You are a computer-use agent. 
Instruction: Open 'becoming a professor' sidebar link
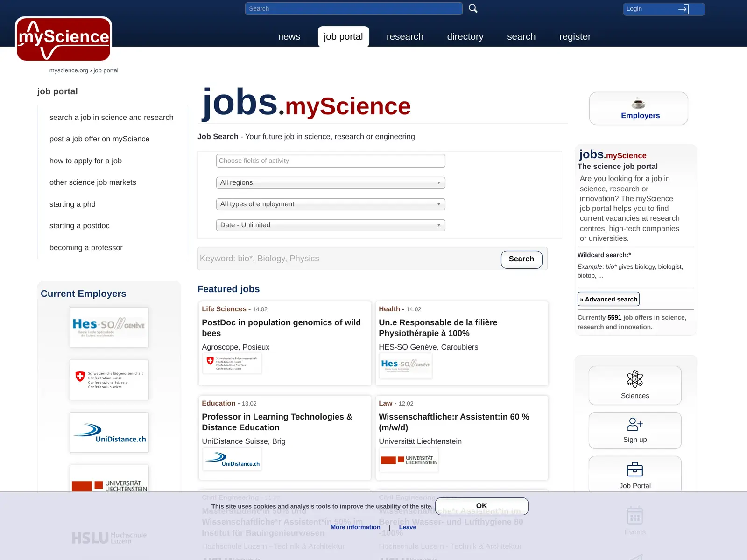click(x=86, y=247)
